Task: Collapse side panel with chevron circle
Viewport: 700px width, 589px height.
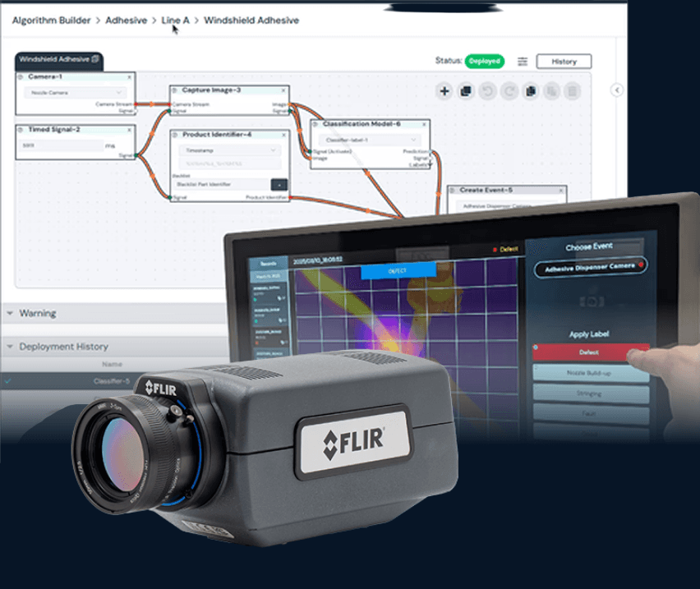Action: [617, 90]
